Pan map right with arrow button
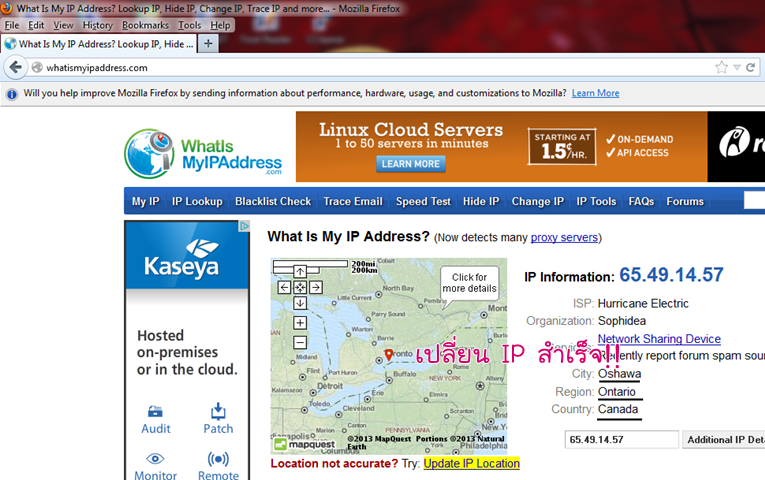 pyautogui.click(x=316, y=287)
